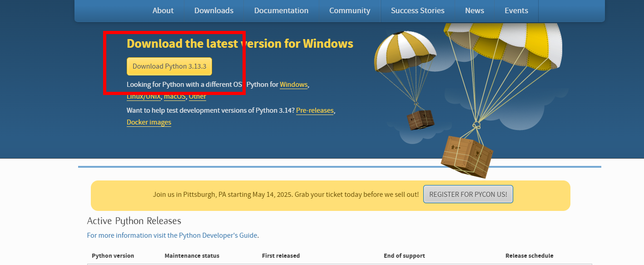Visit the News section

coord(475,10)
